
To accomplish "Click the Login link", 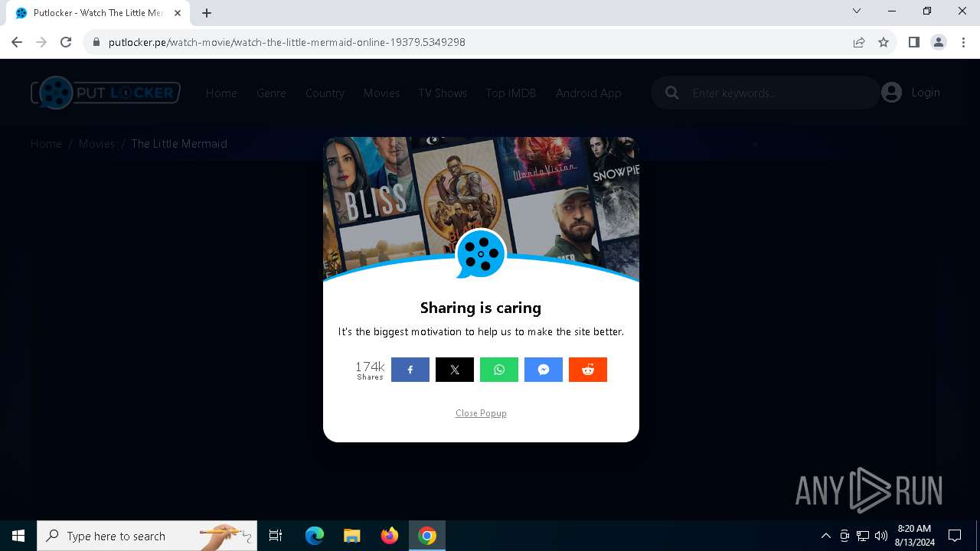I will coord(926,93).
